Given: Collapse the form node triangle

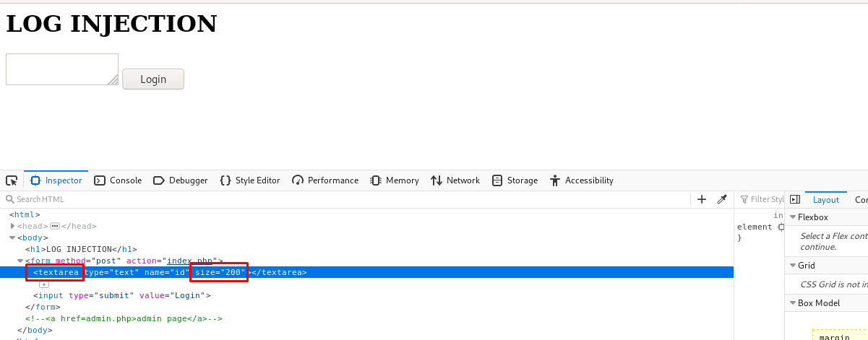Looking at the screenshot, I should (21, 261).
